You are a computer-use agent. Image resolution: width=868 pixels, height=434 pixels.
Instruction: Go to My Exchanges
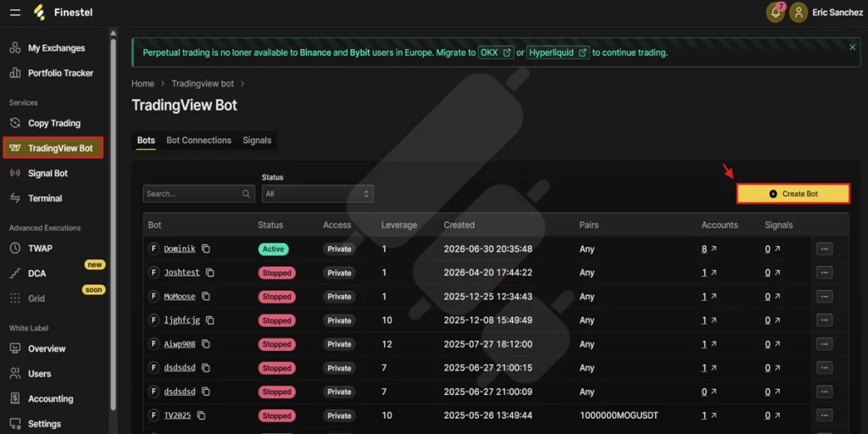[55, 48]
